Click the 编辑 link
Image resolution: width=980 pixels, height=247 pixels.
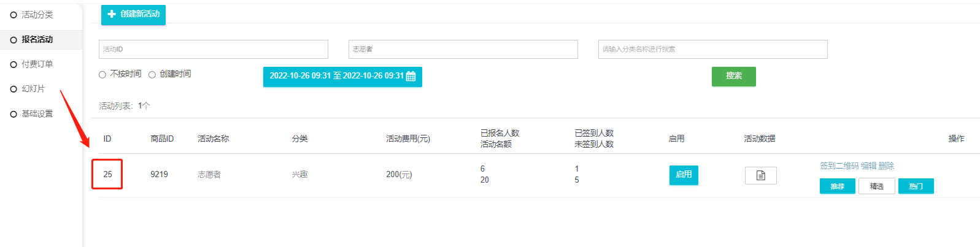[868, 165]
